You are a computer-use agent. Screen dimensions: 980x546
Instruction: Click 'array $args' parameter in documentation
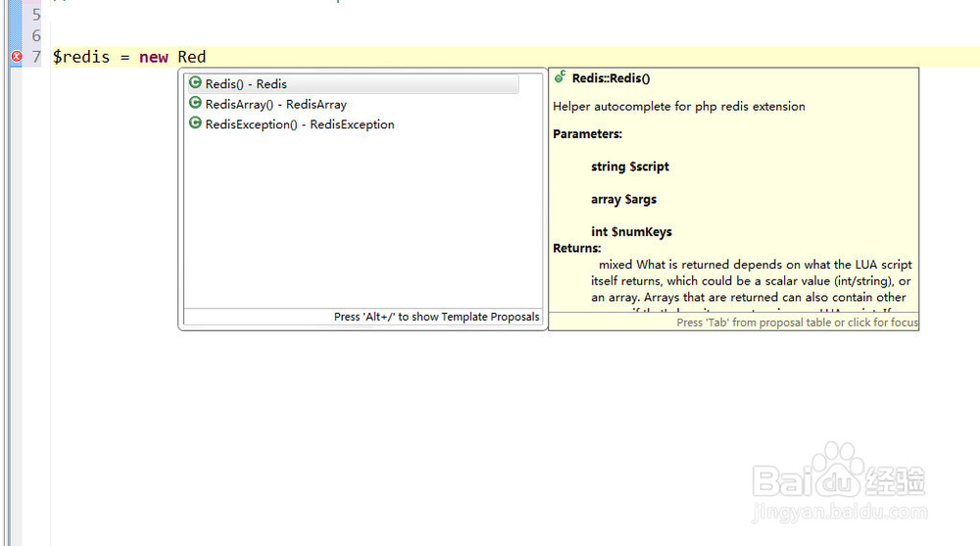(623, 199)
